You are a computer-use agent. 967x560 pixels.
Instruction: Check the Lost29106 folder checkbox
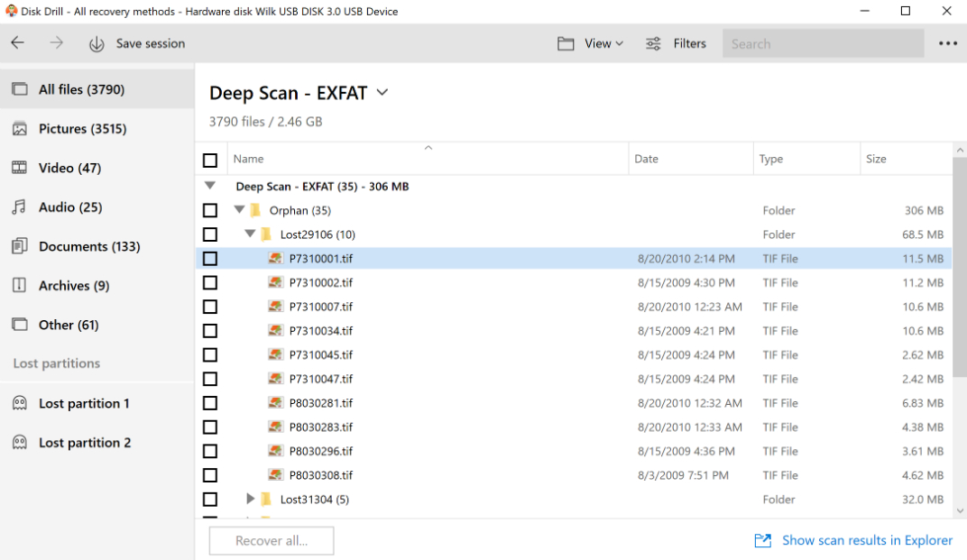(210, 234)
